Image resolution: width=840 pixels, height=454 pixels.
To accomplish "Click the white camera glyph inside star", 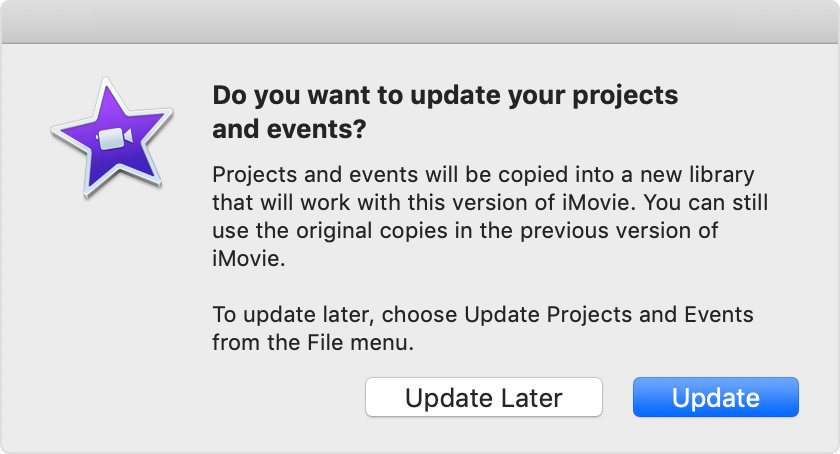I will (115, 139).
